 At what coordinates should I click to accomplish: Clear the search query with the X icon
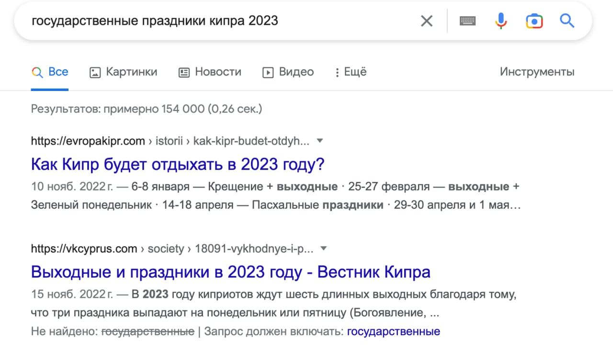[426, 21]
